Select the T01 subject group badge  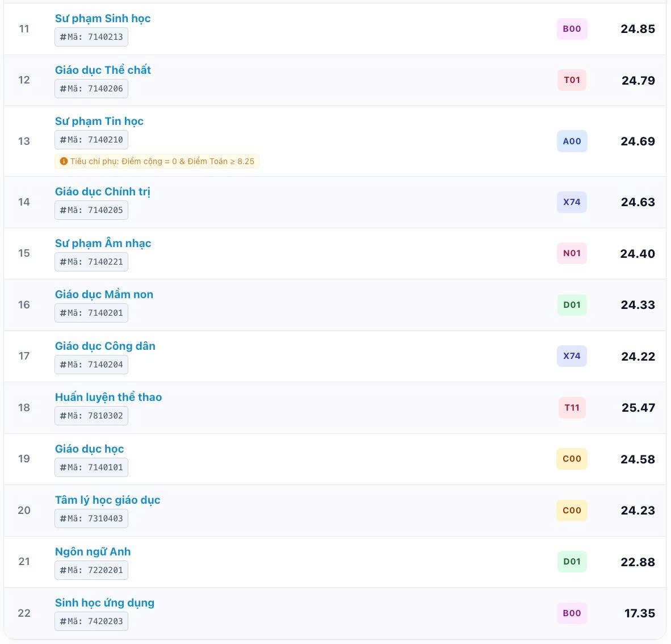[572, 80]
